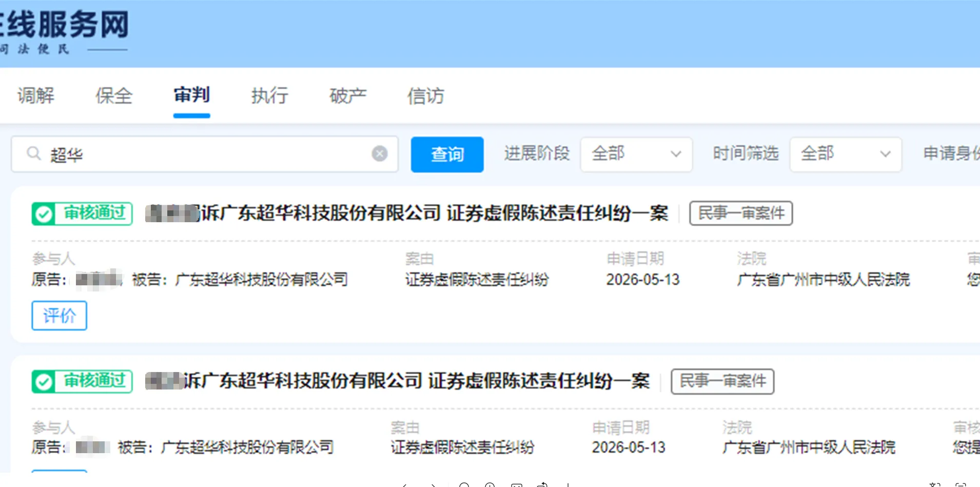Clear the search text with the X icon
Screen dimensions: 980x487
click(x=380, y=153)
